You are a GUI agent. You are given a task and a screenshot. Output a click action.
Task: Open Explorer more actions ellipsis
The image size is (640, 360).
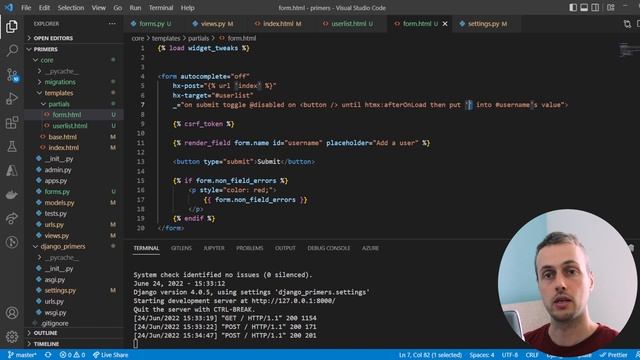pyautogui.click(x=112, y=24)
